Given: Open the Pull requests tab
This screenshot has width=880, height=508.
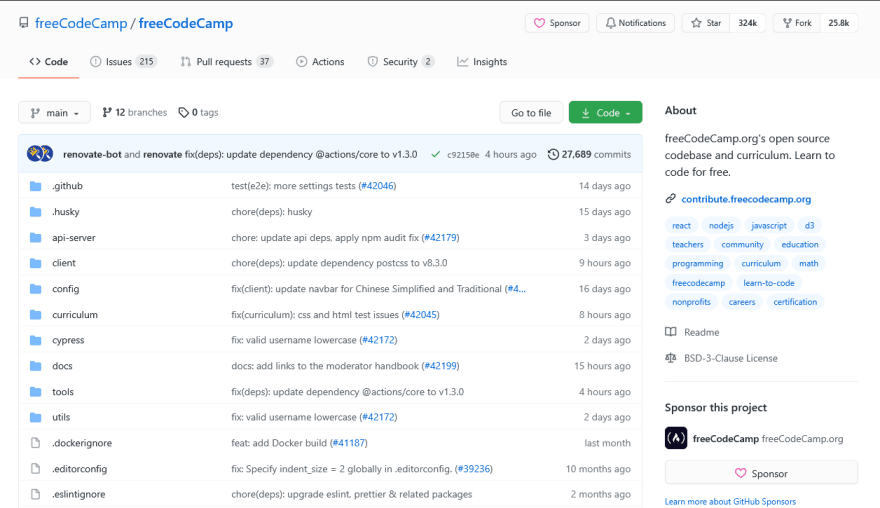Looking at the screenshot, I should (227, 62).
